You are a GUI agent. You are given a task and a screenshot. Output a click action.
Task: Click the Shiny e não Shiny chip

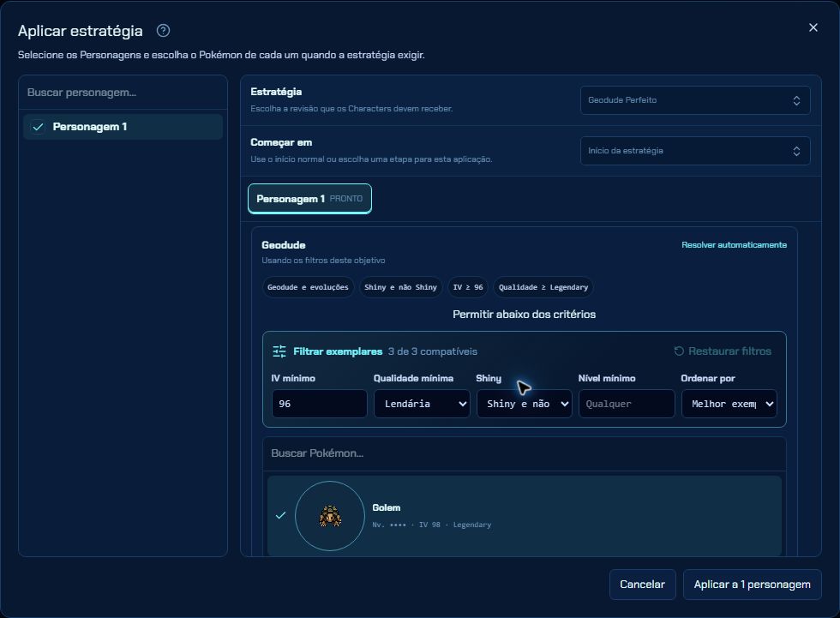tap(400, 287)
